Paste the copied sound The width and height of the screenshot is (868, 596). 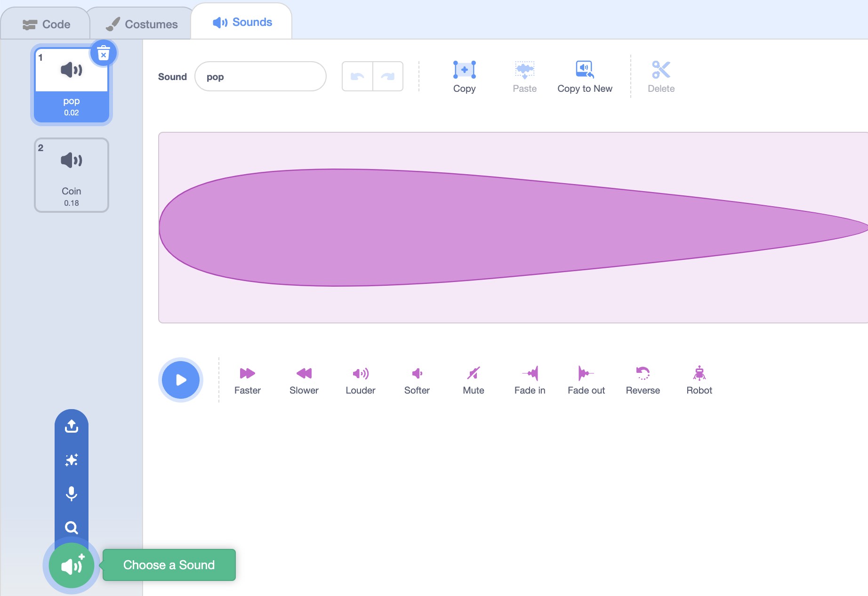coord(524,77)
